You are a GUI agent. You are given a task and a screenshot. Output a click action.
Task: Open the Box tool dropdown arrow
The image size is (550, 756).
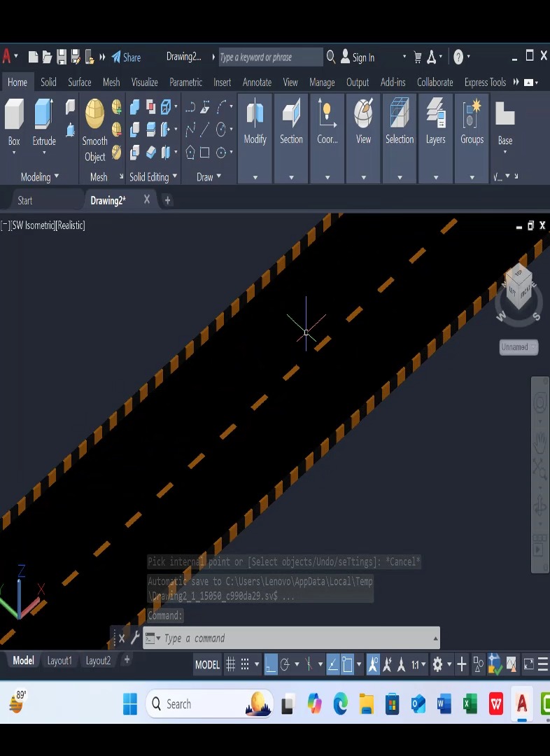click(14, 153)
